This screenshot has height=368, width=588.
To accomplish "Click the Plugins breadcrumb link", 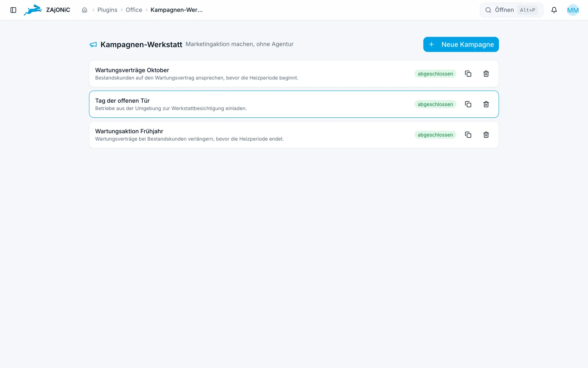I will point(107,10).
